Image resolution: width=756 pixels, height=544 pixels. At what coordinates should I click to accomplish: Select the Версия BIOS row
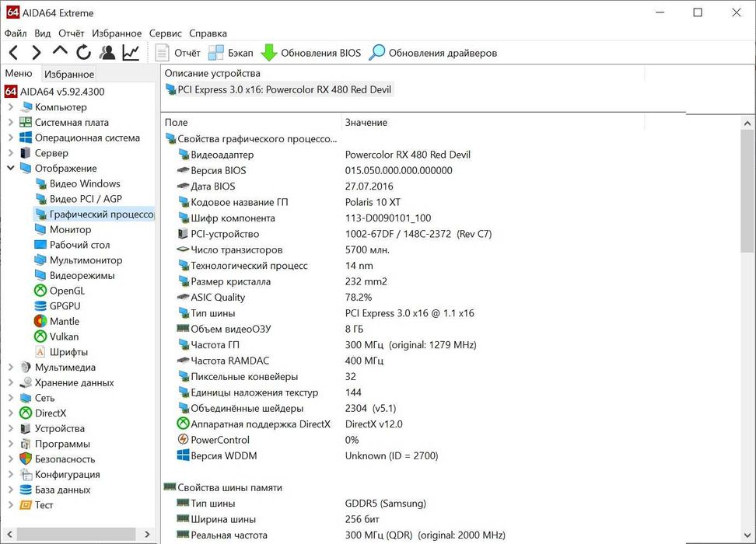[x=315, y=170]
